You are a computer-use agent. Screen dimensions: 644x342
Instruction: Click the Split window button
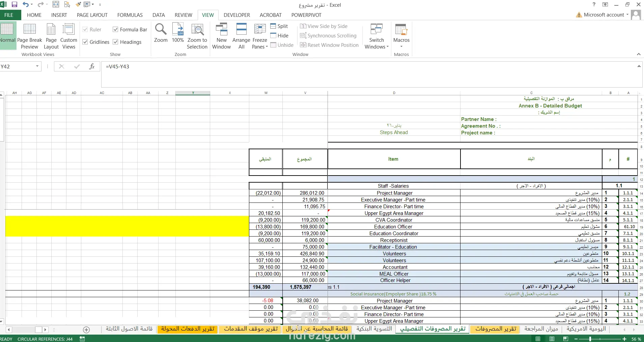[279, 26]
